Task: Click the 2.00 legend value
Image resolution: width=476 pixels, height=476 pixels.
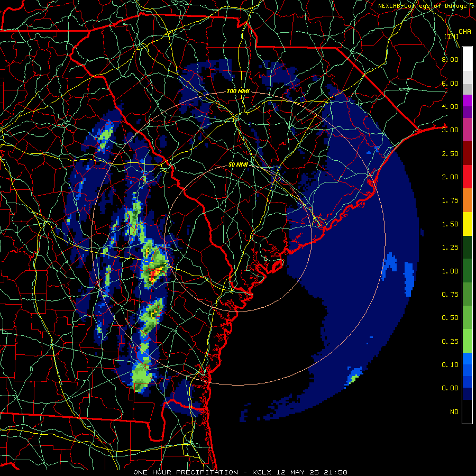Action: (x=450, y=177)
